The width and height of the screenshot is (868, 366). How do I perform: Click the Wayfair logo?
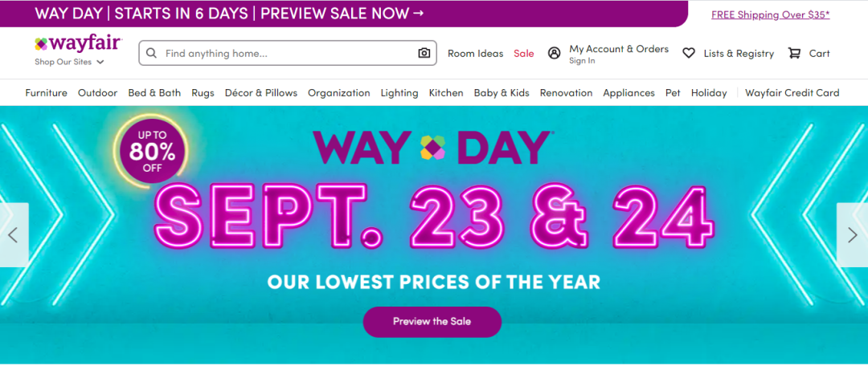tap(78, 43)
